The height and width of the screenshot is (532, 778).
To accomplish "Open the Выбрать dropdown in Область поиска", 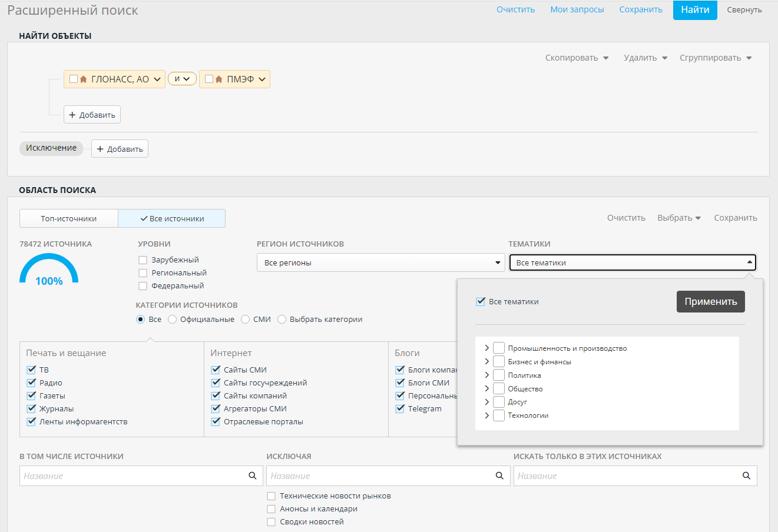I will coord(679,218).
